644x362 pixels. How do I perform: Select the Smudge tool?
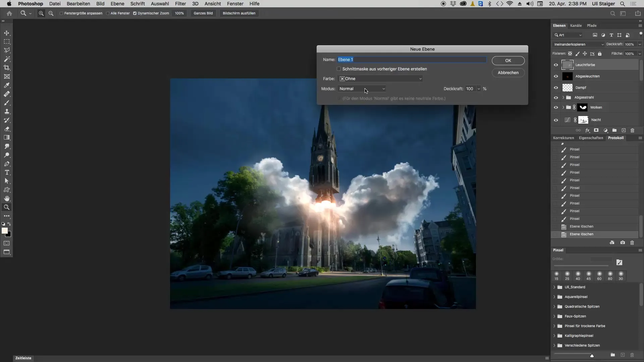(7, 146)
